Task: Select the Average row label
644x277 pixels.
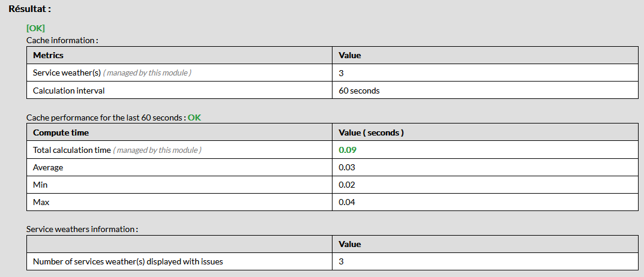Action: tap(48, 167)
